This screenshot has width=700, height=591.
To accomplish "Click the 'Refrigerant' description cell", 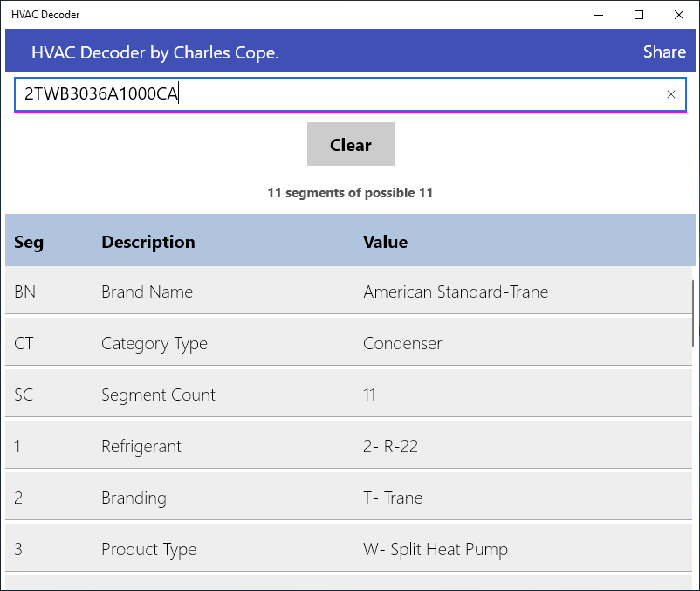I will tap(141, 446).
